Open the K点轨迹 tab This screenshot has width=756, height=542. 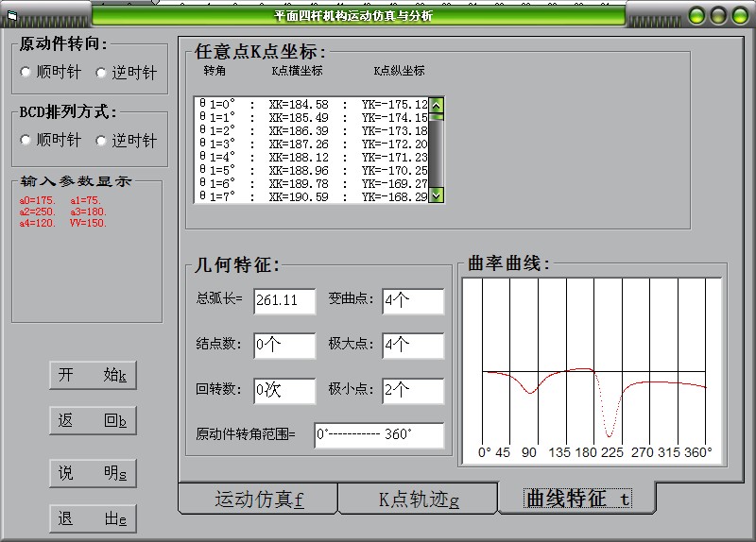(418, 500)
